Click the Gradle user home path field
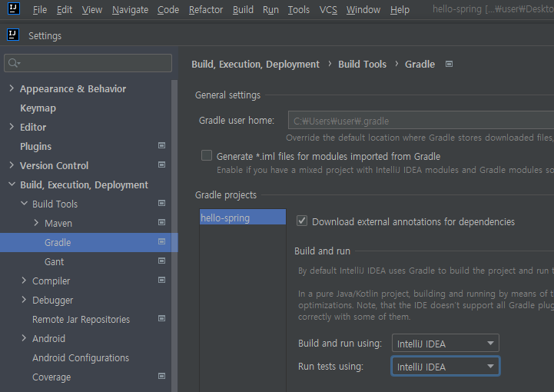Viewport: 554px width, 392px height. (421, 121)
